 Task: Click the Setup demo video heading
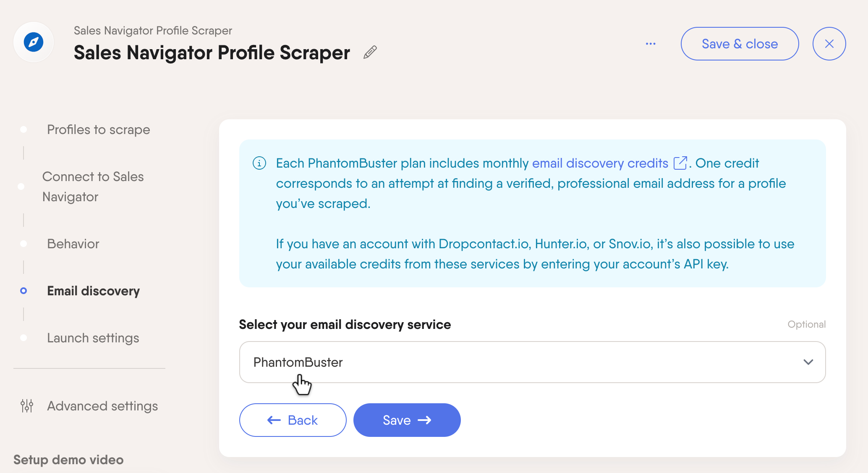(x=68, y=460)
